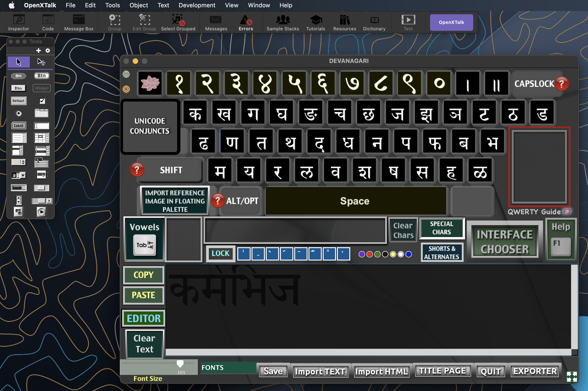Open Tutorials in the toolbar
The image size is (588, 391).
pyautogui.click(x=316, y=23)
